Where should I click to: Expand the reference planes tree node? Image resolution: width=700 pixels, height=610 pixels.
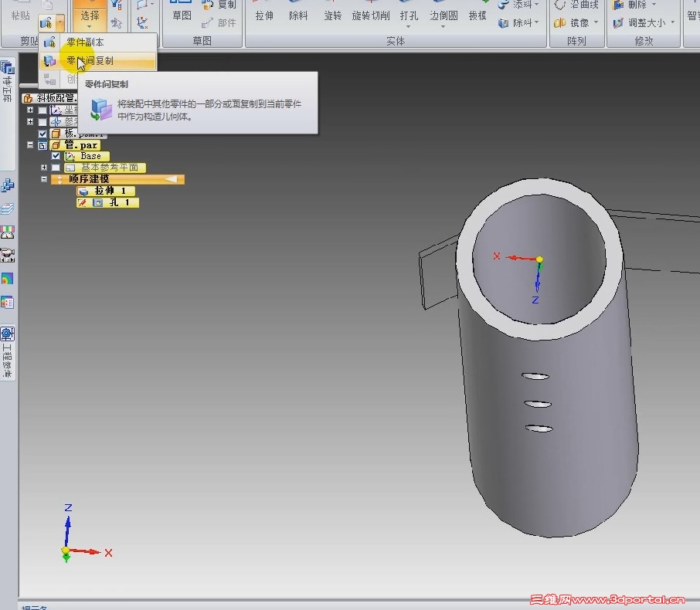tap(30, 121)
